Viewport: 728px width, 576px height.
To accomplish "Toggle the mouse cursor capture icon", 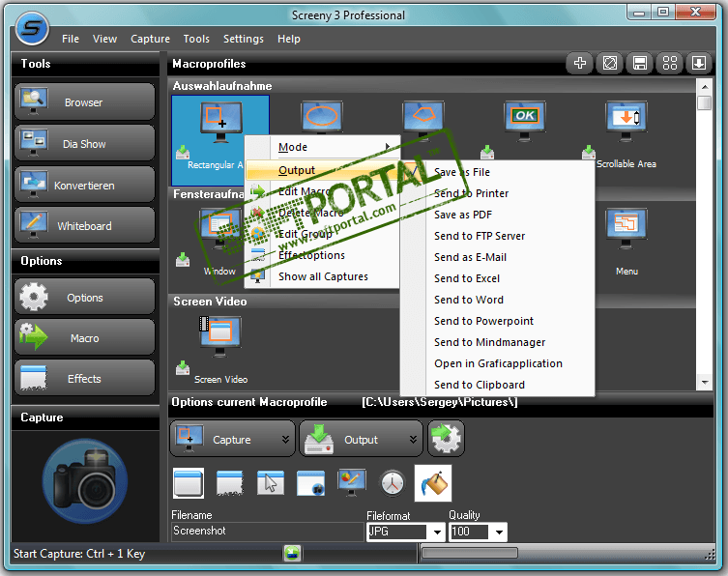I will pos(270,482).
